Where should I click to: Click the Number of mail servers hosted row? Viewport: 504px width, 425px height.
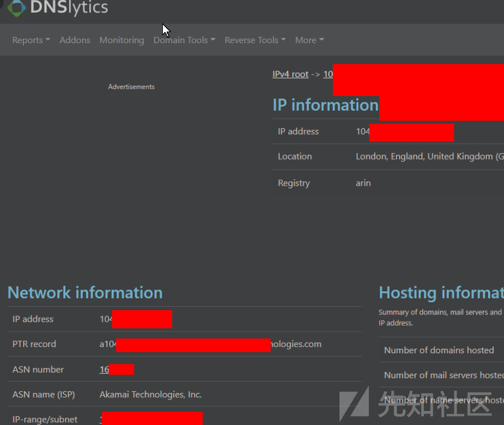pos(441,375)
